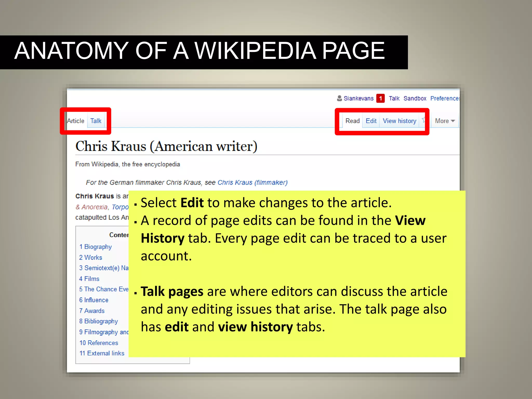Follow the Chris Kraus (filmmaker) link

tap(252, 183)
